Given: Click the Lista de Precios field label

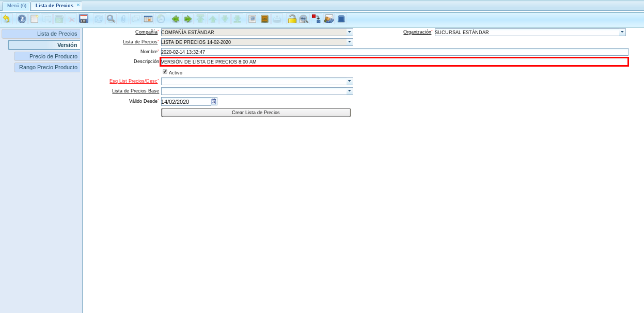Looking at the screenshot, I should click(140, 42).
